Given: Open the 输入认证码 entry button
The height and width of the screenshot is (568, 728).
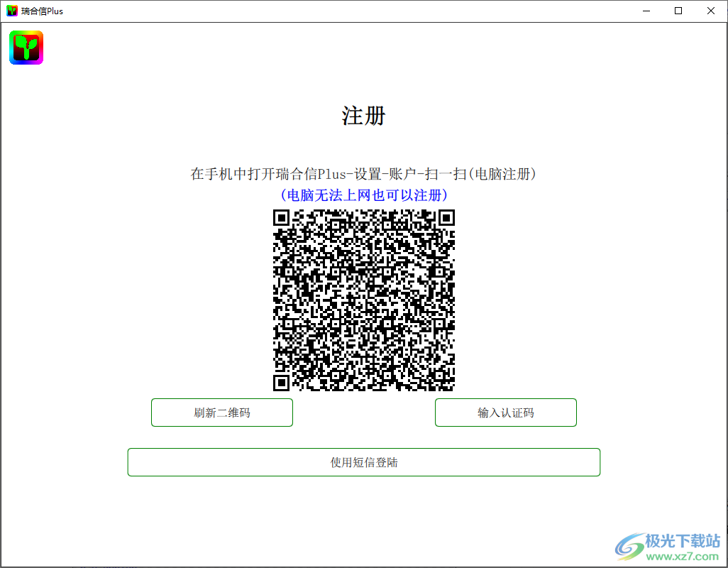Looking at the screenshot, I should 506,413.
